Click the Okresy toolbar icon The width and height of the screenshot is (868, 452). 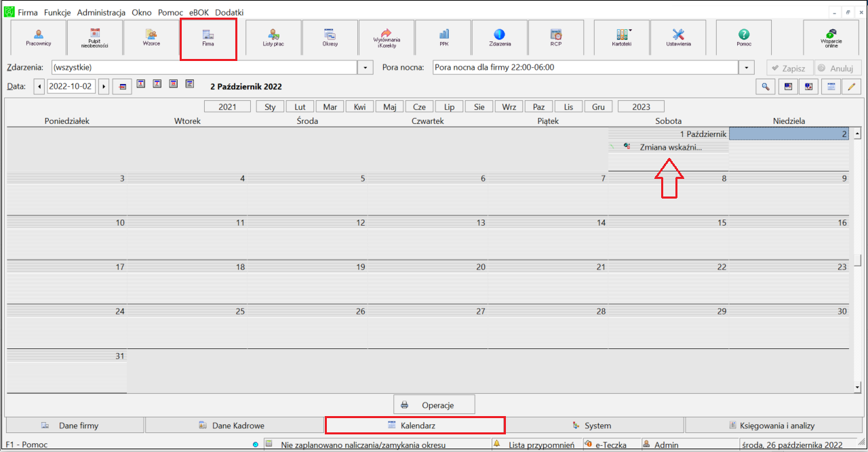(330, 38)
